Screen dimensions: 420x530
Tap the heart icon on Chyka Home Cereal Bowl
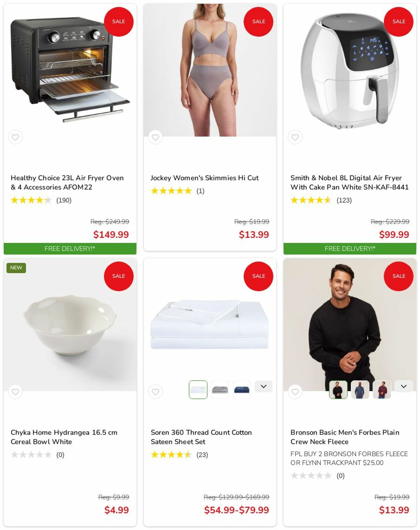15,392
